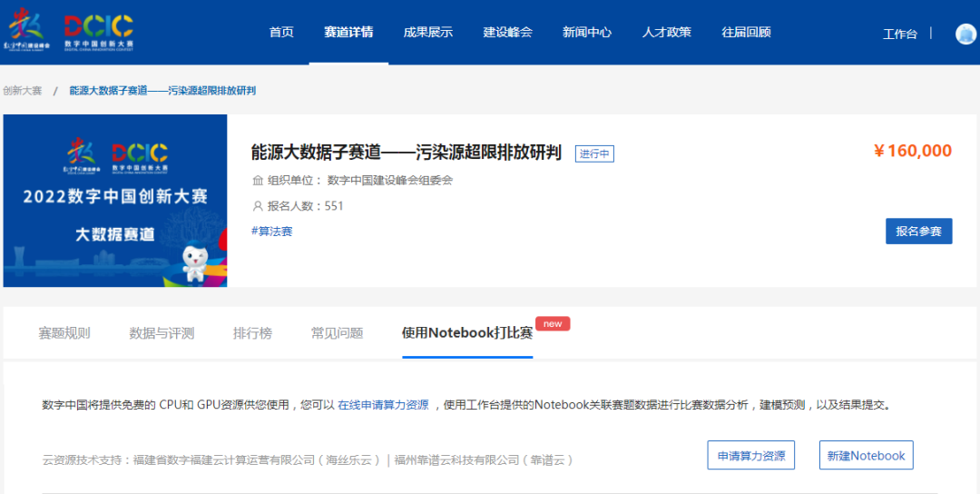This screenshot has width=980, height=494.
Task: Open 工作台 in the header
Action: point(900,35)
